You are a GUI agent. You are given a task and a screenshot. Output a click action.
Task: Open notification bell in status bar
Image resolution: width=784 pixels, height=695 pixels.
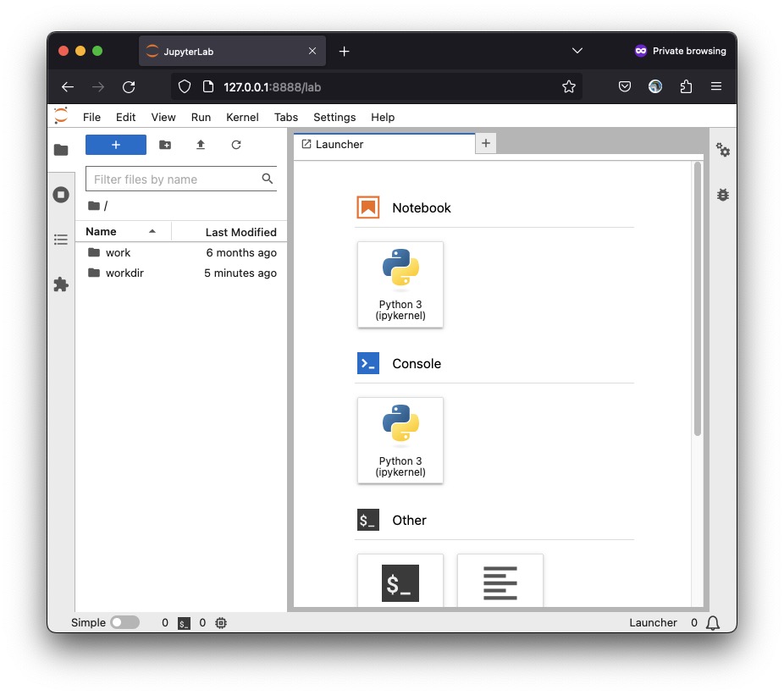[x=713, y=623]
